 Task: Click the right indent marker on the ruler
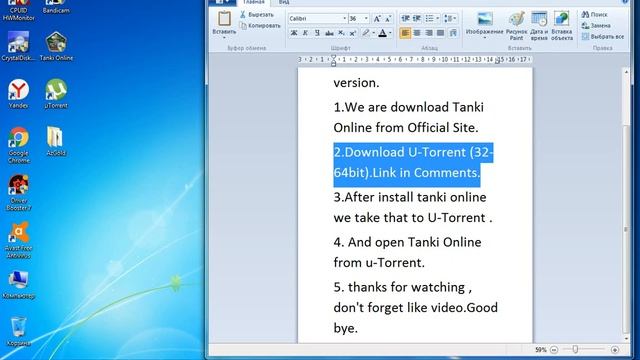pos(497,61)
